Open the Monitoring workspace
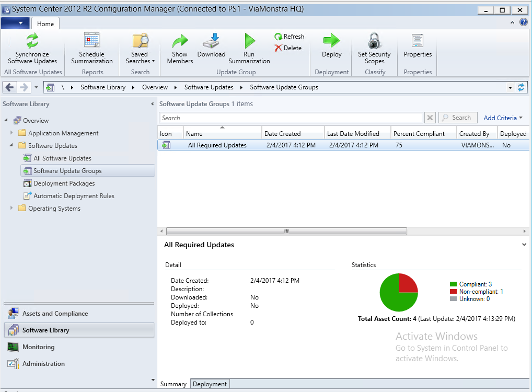This screenshot has height=392, width=532. click(x=38, y=347)
